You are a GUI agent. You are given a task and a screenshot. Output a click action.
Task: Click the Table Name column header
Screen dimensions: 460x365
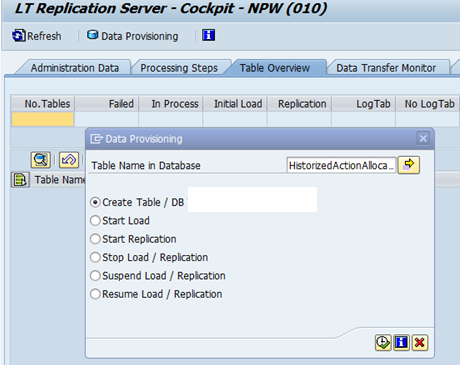click(x=59, y=180)
